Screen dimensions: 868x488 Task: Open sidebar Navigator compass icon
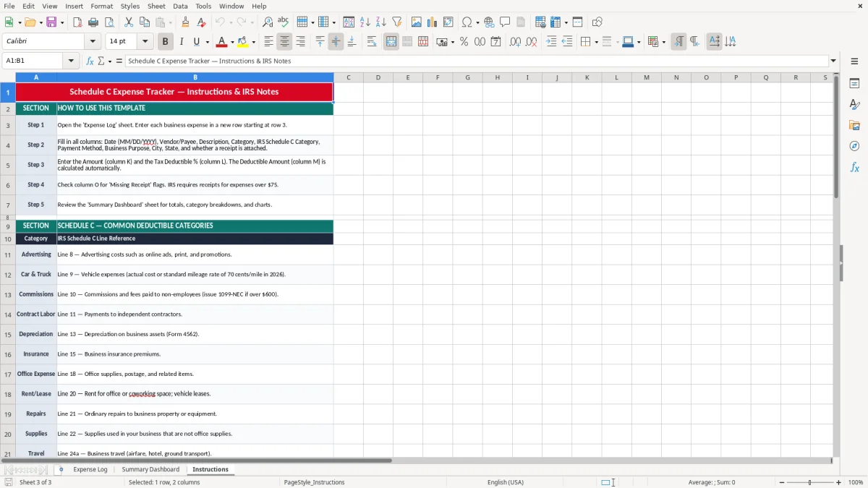pos(854,146)
